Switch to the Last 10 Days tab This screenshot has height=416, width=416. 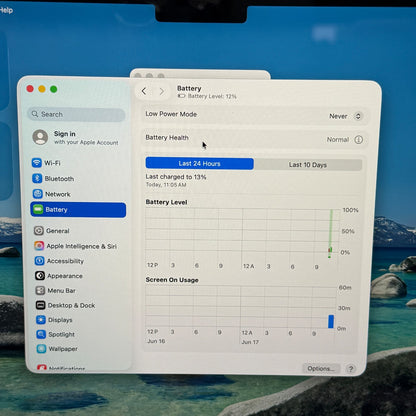[x=308, y=165]
